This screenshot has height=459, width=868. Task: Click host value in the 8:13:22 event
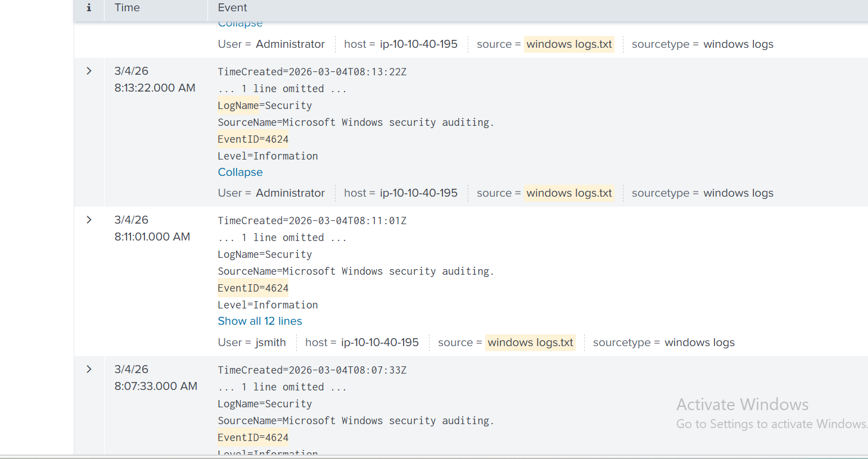tap(418, 193)
